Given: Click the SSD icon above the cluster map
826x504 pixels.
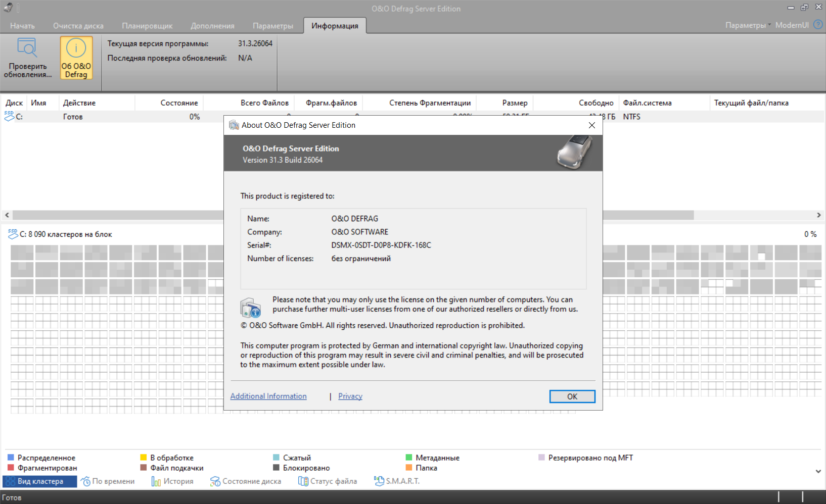Looking at the screenshot, I should (x=13, y=234).
